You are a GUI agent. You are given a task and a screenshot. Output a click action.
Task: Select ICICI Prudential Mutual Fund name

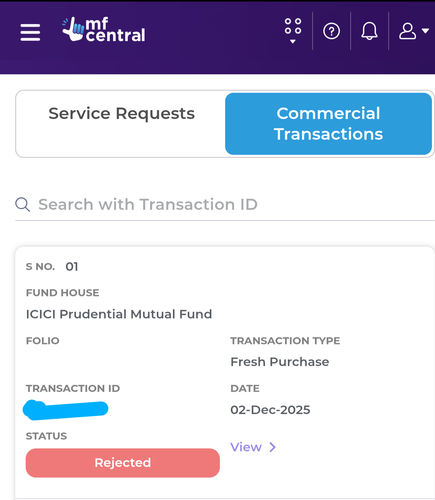[119, 314]
